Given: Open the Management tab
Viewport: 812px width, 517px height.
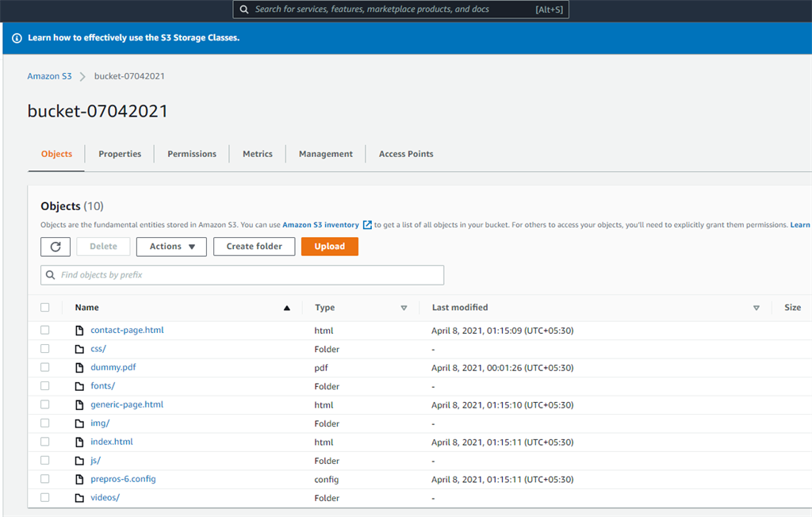Looking at the screenshot, I should (x=325, y=153).
